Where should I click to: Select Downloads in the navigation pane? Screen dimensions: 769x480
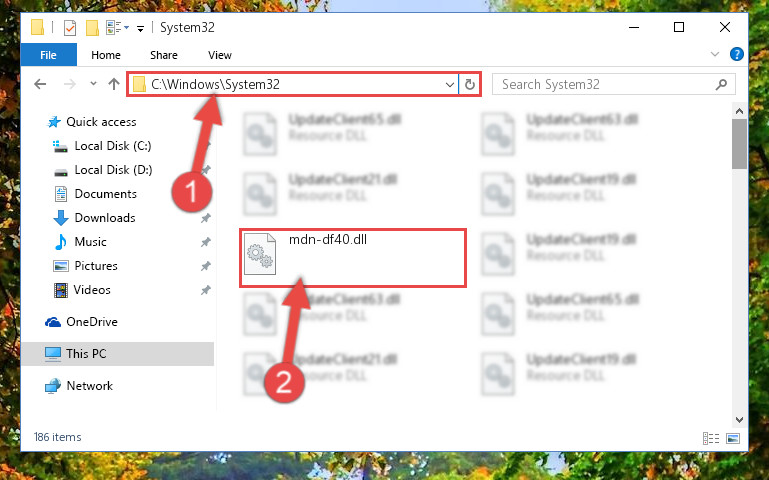104,218
